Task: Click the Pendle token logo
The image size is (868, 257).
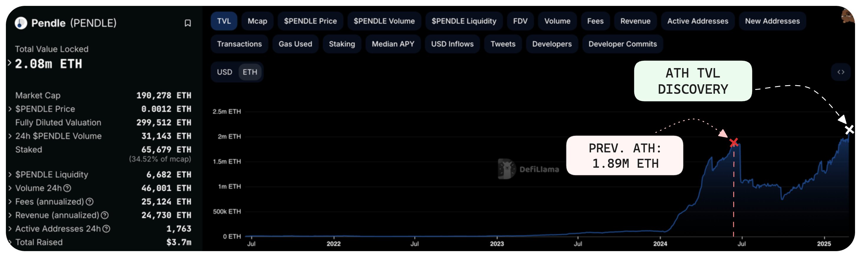Action: [x=21, y=23]
